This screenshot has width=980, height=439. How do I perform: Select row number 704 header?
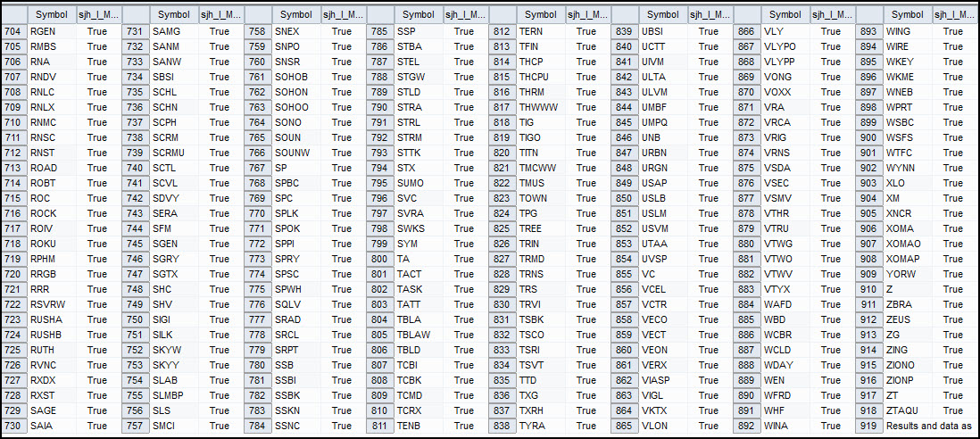[x=13, y=31]
